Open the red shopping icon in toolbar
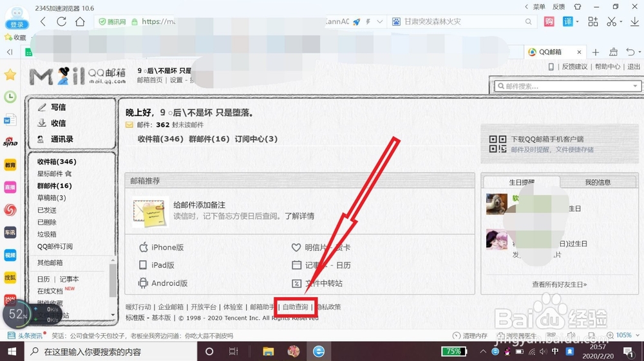Viewport: 644px width, 361px height. (549, 22)
